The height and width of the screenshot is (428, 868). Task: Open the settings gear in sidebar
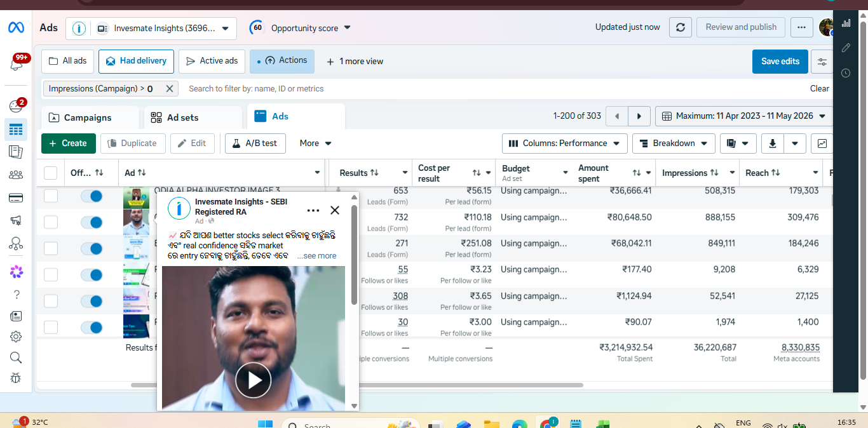[x=16, y=337]
